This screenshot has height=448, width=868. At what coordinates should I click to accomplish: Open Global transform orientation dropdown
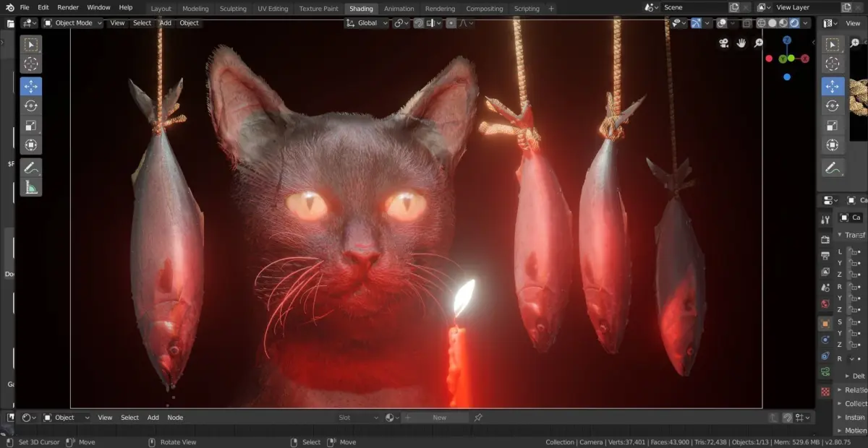[367, 23]
